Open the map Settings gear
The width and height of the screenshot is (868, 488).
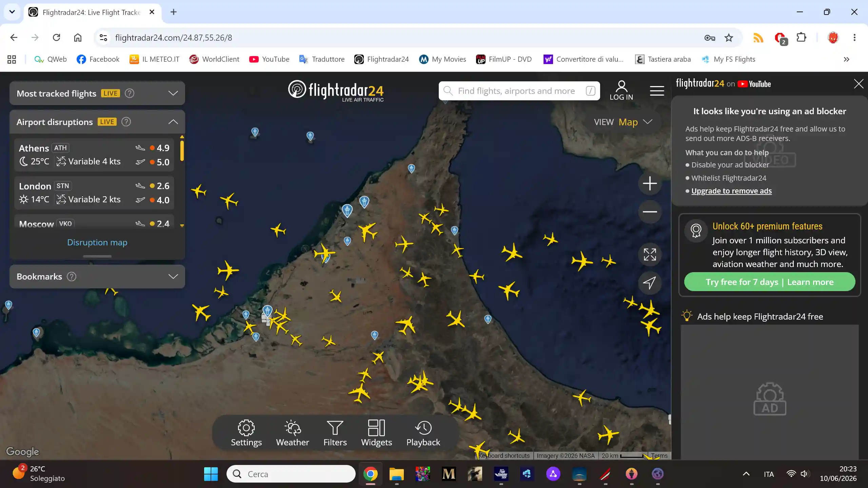[246, 433]
